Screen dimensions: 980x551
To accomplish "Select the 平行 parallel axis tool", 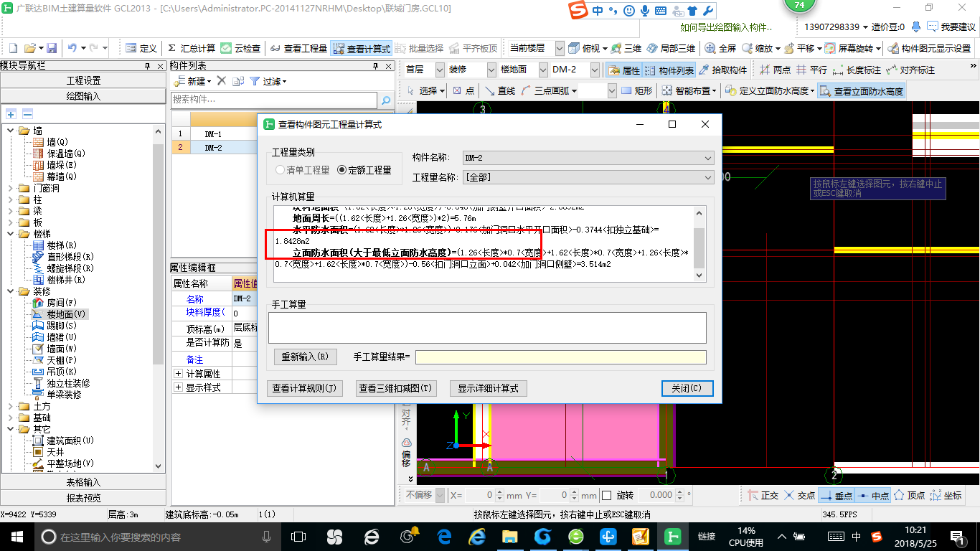I will [811, 70].
